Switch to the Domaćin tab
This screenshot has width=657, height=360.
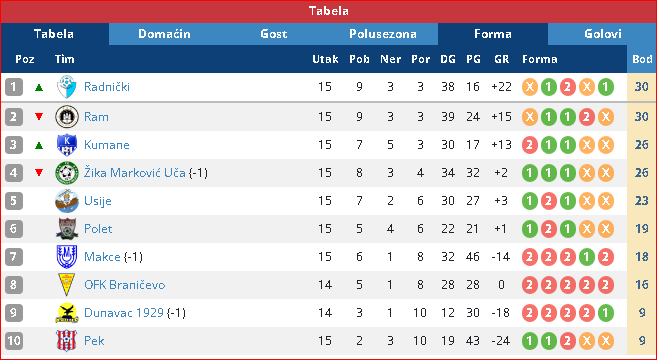coord(164,34)
